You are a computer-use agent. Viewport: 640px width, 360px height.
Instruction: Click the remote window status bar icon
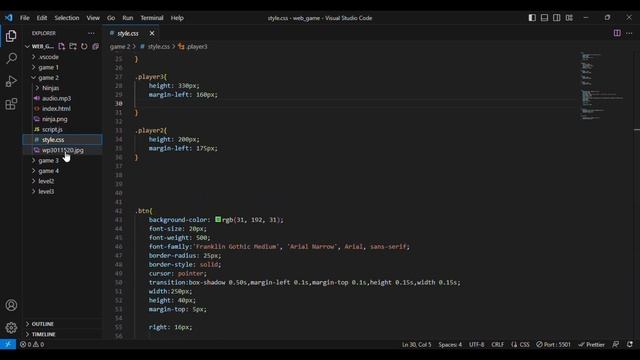[x=8, y=344]
